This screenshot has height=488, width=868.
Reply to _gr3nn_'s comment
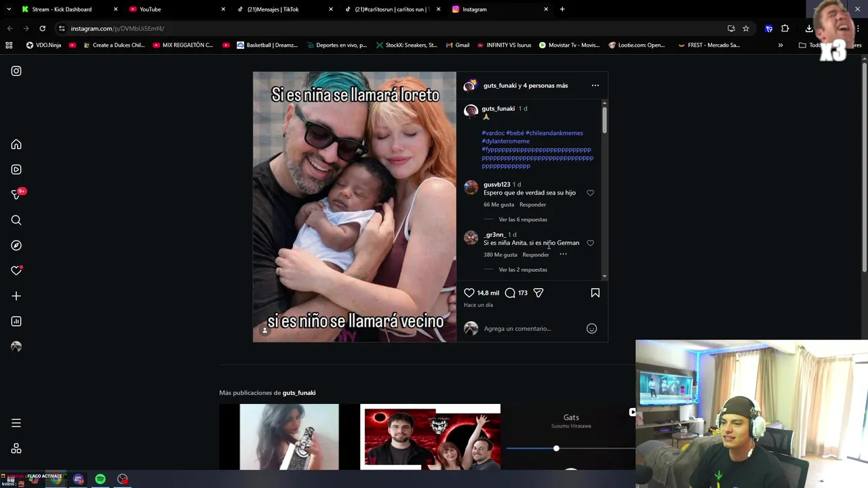coord(536,255)
